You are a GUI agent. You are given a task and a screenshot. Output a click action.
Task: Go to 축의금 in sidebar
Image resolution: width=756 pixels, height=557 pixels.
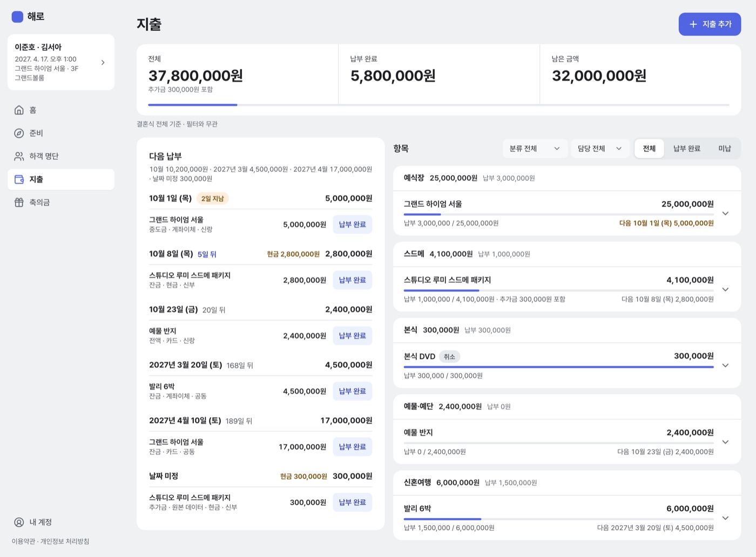61,202
